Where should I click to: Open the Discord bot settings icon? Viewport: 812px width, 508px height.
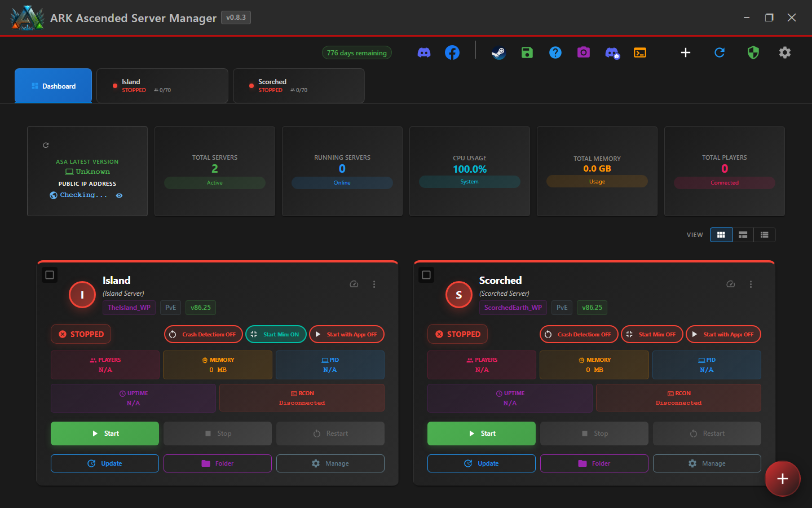coord(612,52)
